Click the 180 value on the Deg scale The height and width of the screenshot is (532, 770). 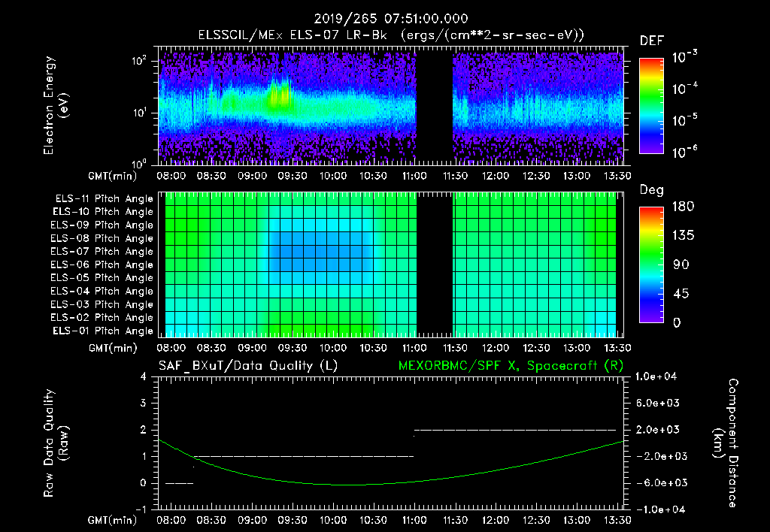click(x=684, y=207)
